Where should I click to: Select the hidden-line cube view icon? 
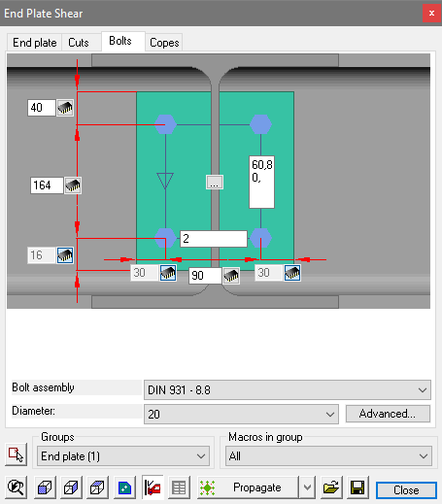click(97, 487)
